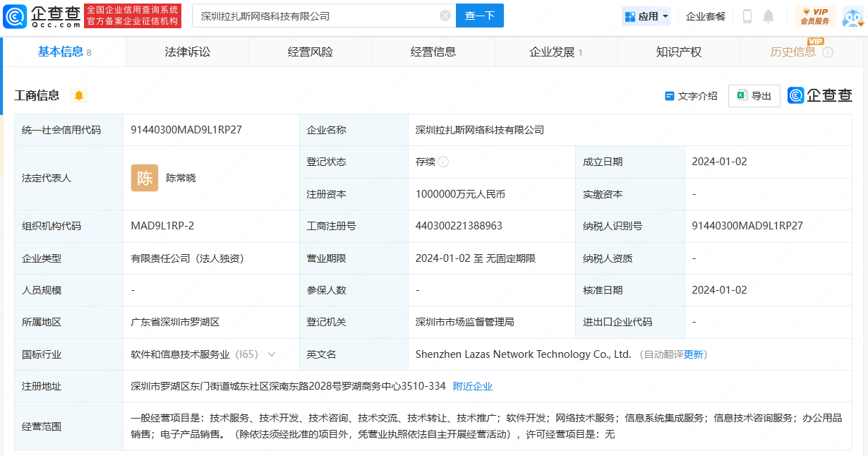Click the 更新 link beside 自动翻译
The width and height of the screenshot is (868, 456).
pos(694,354)
